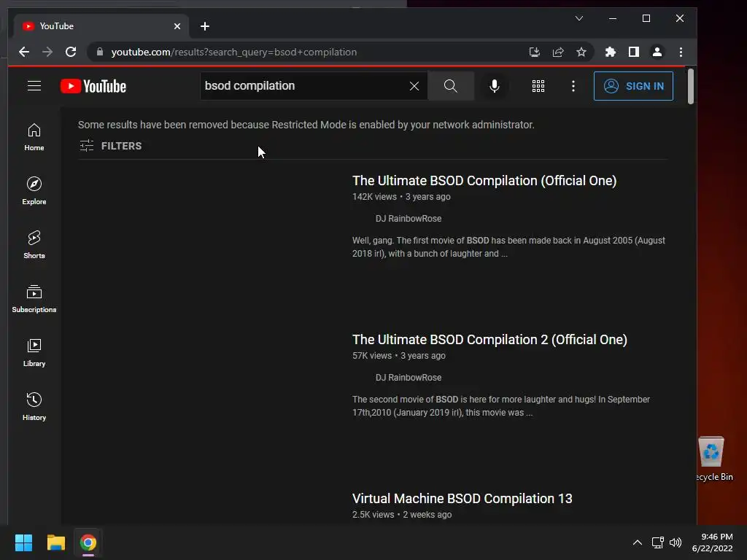Open a new tab with plus button
Viewport: 747px width, 560px height.
(205, 26)
